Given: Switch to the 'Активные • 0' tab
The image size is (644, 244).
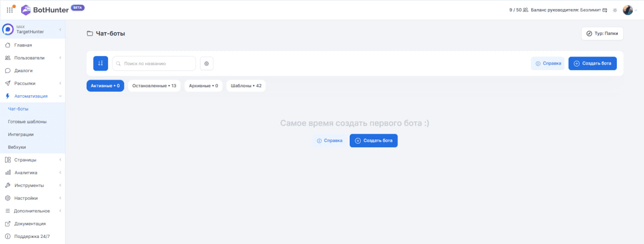Looking at the screenshot, I should pos(105,86).
